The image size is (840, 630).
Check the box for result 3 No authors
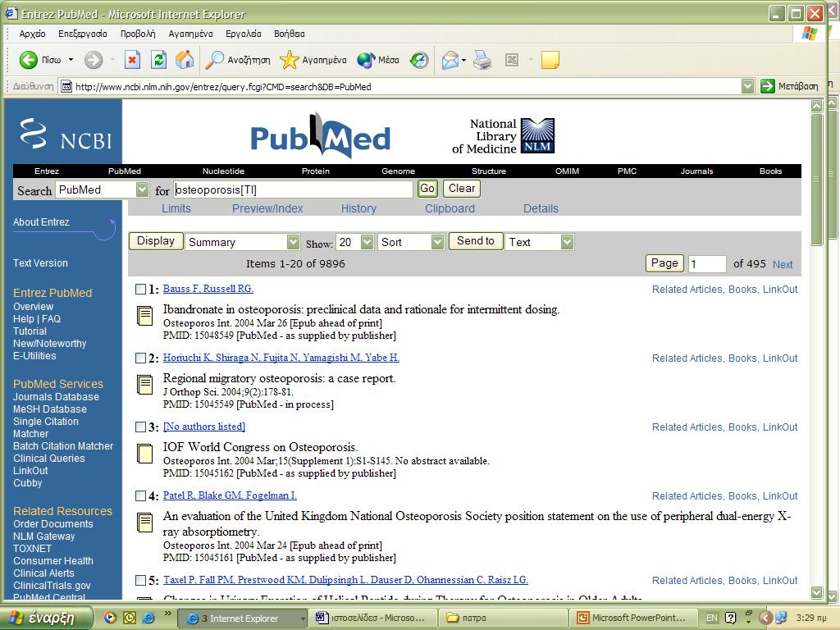click(140, 427)
